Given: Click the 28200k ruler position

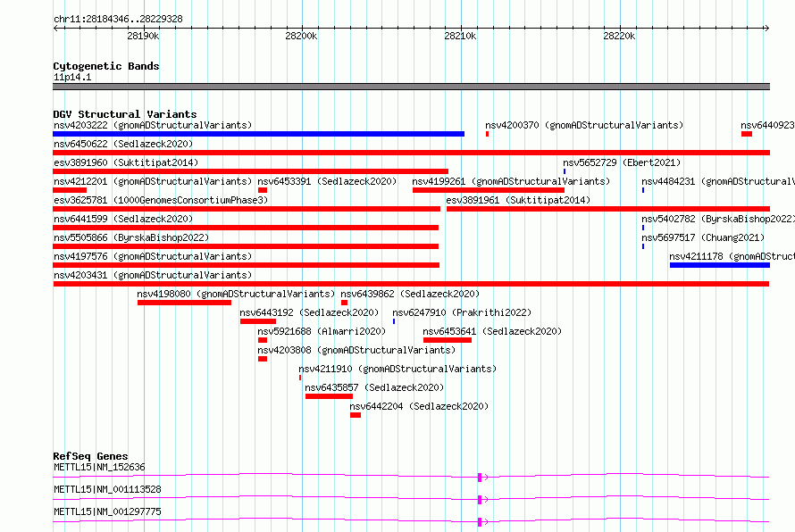Looking at the screenshot, I should tap(301, 36).
